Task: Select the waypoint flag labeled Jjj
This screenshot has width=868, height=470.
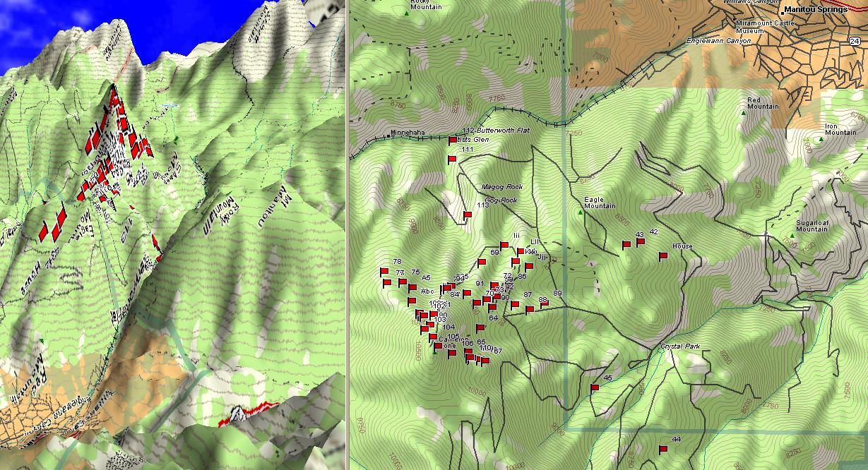Action: pos(528,267)
